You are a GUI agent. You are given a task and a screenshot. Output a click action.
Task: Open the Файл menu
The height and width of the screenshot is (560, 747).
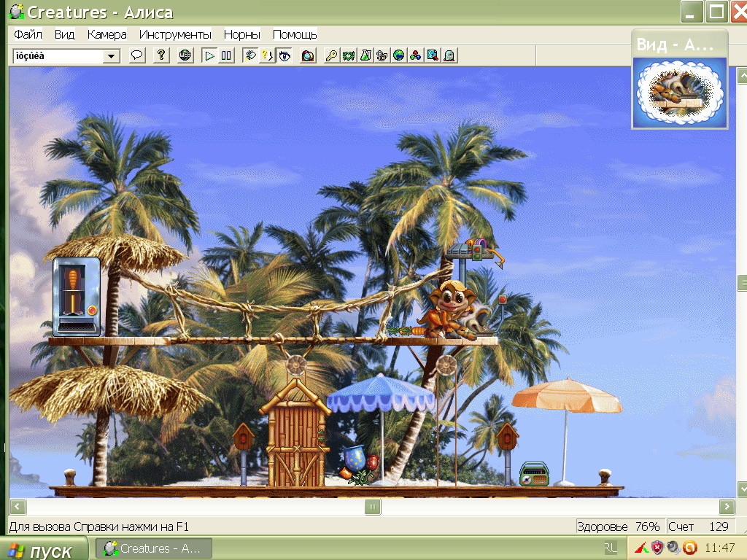(x=28, y=35)
